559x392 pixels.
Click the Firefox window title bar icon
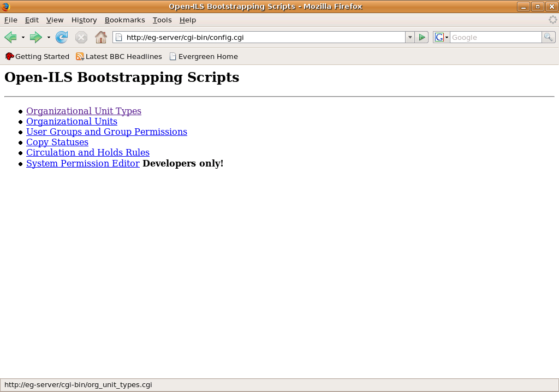pos(5,7)
